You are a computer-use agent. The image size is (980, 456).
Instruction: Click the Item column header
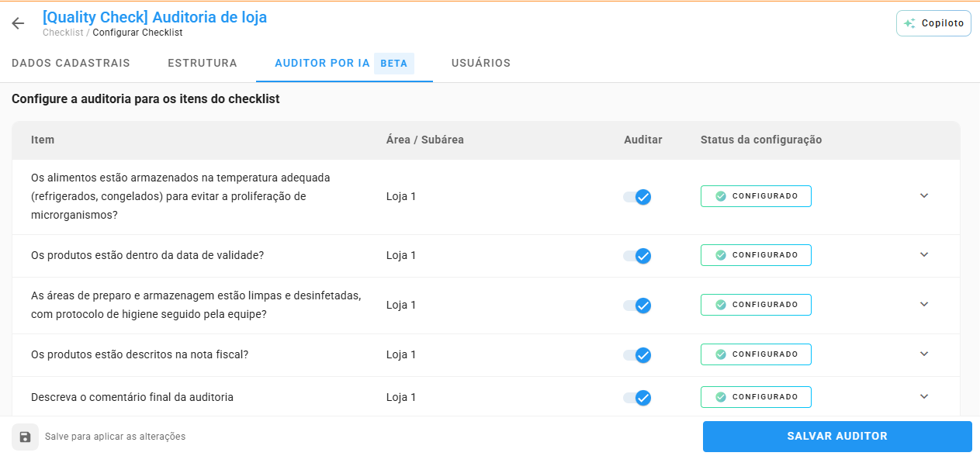pyautogui.click(x=43, y=140)
